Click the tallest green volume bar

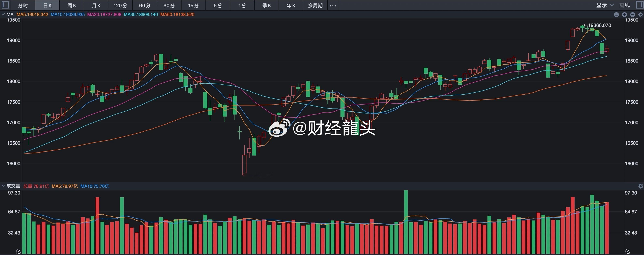[x=406, y=222]
